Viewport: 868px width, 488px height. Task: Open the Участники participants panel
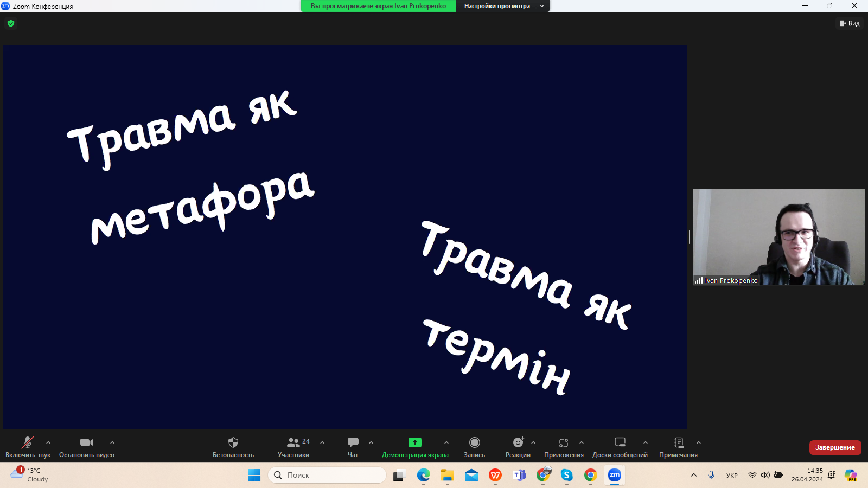pyautogui.click(x=293, y=446)
